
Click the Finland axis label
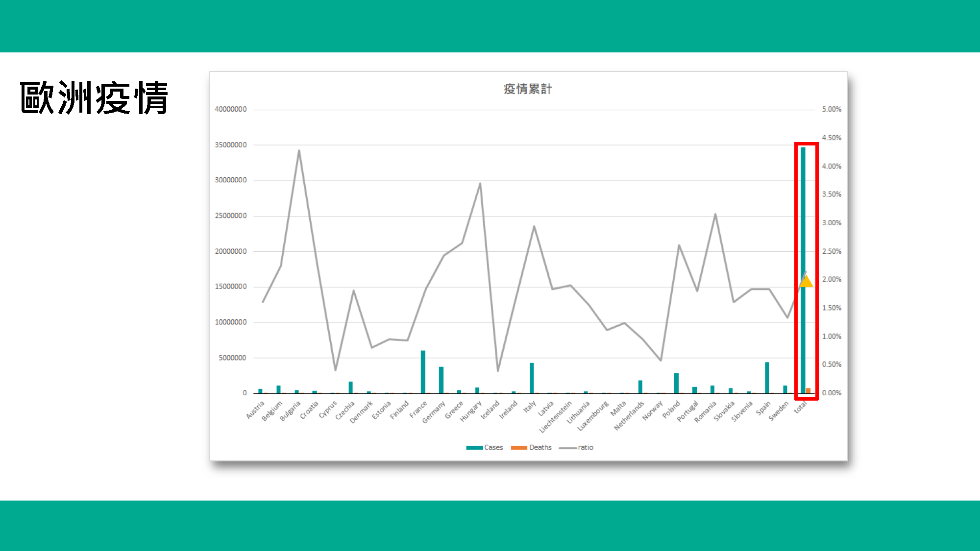399,410
